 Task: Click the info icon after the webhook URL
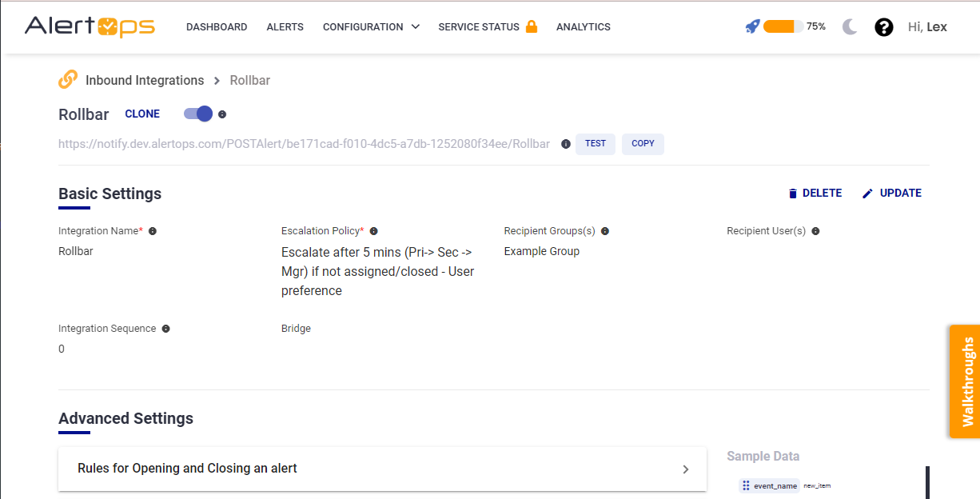point(566,144)
